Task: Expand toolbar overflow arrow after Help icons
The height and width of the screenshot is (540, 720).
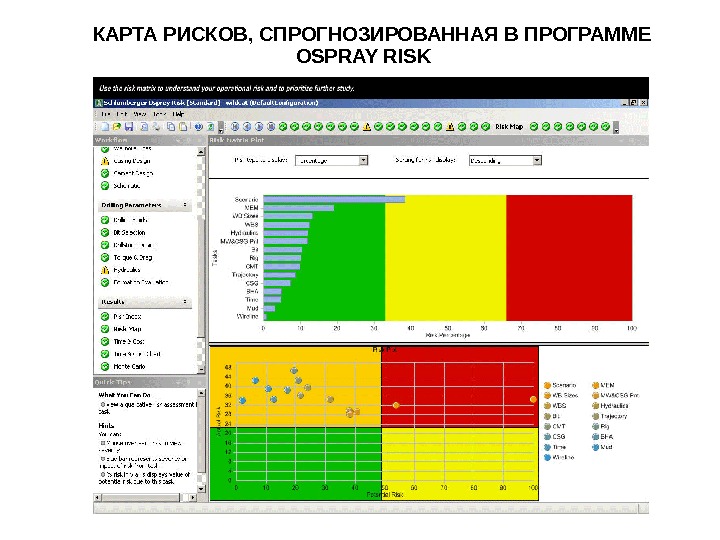Action: 221,128
